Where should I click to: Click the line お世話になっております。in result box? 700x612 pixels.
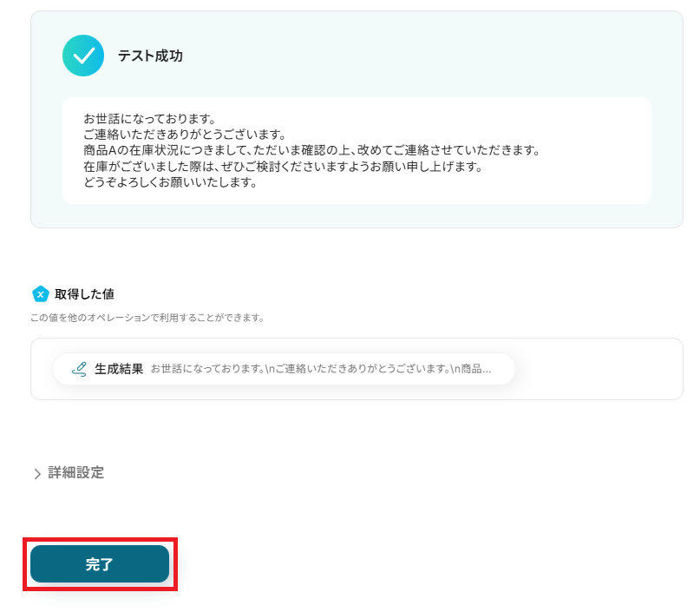[x=149, y=118]
